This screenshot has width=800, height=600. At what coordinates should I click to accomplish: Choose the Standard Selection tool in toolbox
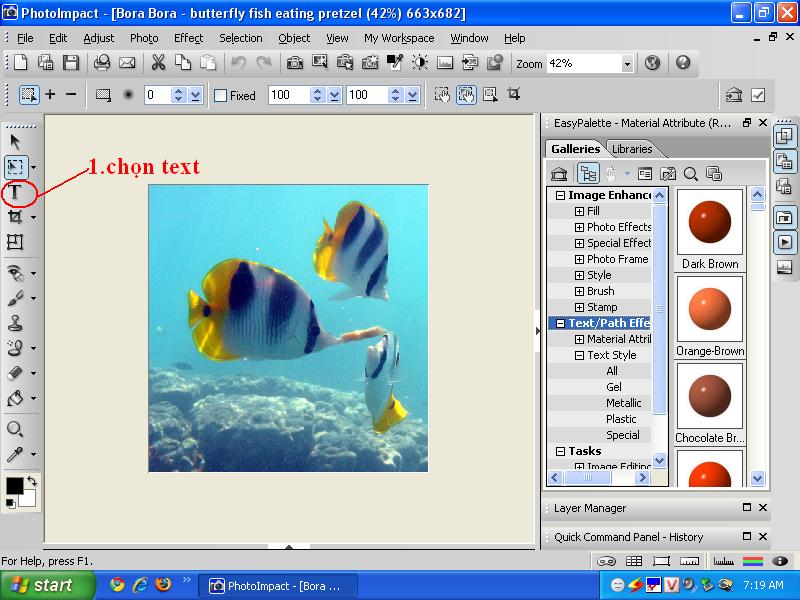point(15,167)
